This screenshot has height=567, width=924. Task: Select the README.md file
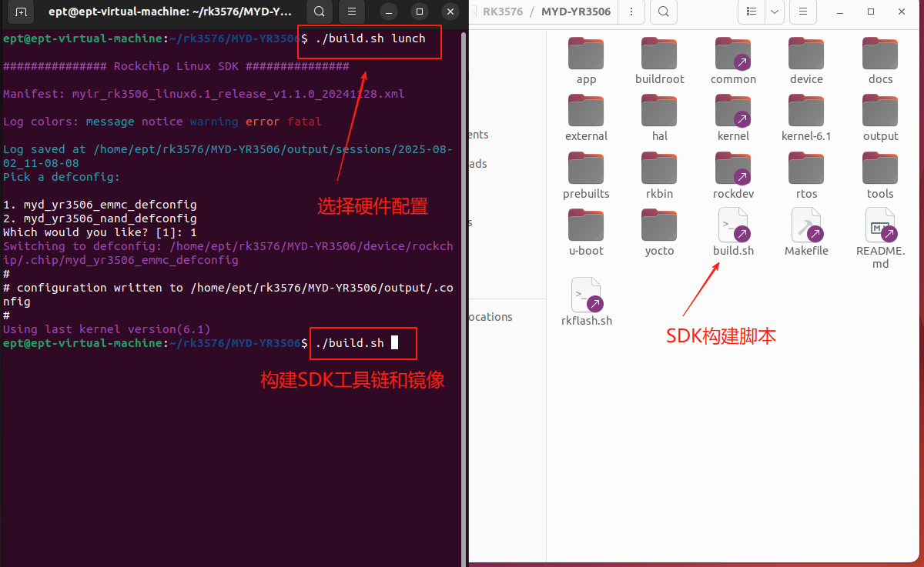pyautogui.click(x=880, y=238)
